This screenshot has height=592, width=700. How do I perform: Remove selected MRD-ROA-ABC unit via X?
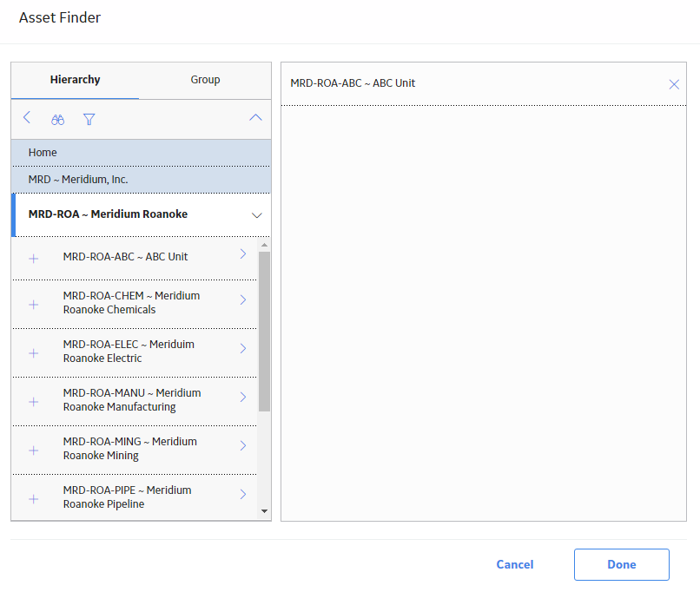click(x=674, y=84)
